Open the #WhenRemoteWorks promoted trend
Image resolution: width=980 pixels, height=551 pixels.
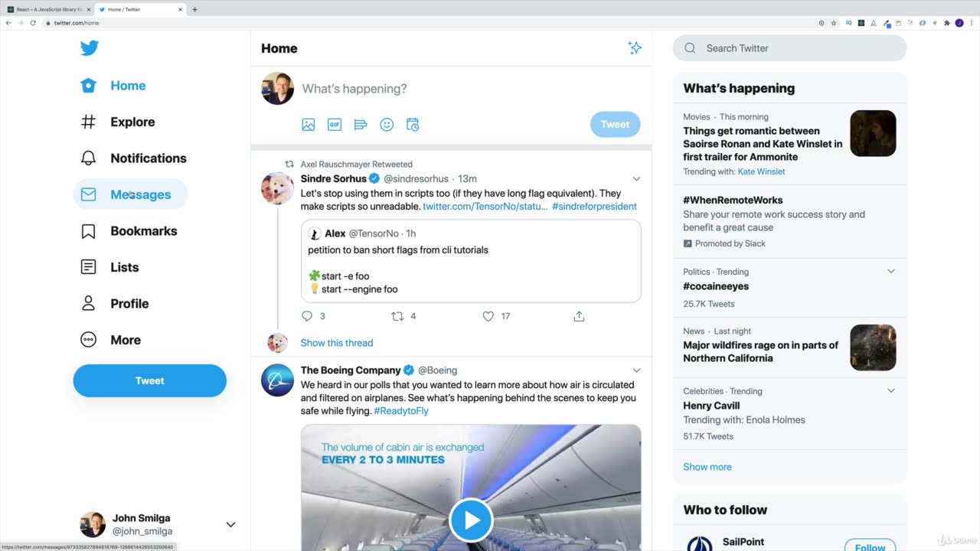[x=789, y=221]
